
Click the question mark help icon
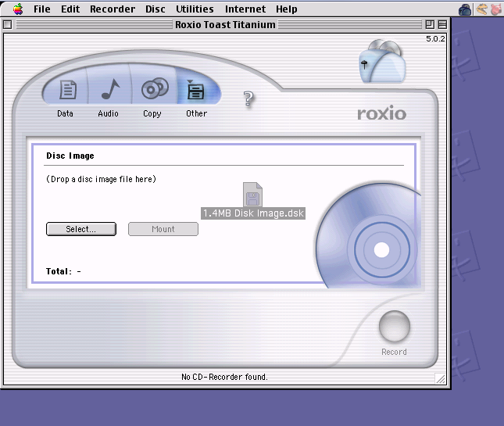pyautogui.click(x=248, y=99)
